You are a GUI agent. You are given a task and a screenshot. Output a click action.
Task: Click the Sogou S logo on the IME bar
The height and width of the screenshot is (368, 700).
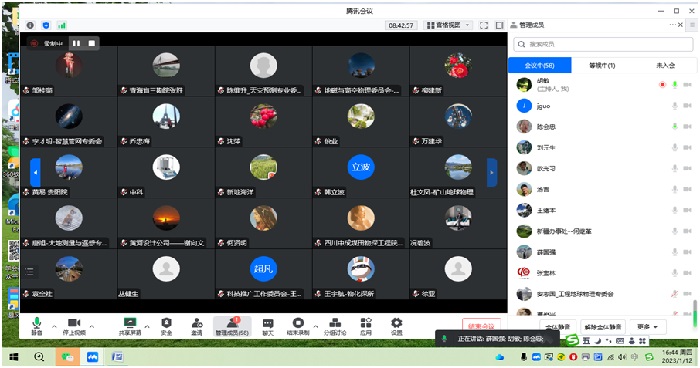(572, 341)
